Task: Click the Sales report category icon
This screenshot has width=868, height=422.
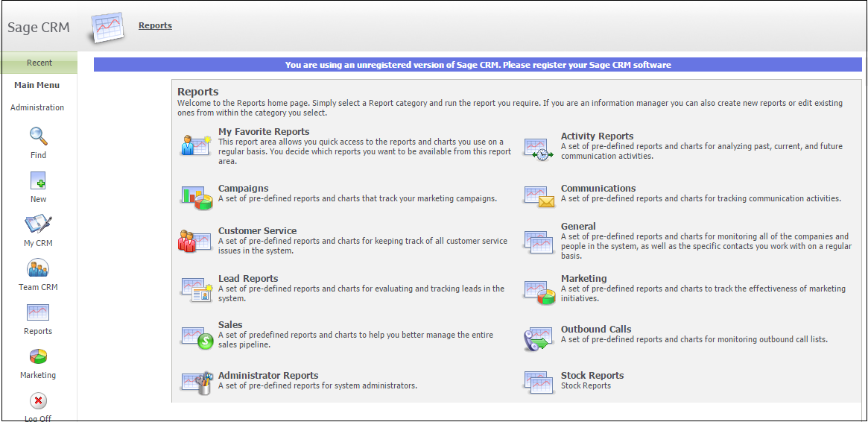Action: [x=196, y=337]
